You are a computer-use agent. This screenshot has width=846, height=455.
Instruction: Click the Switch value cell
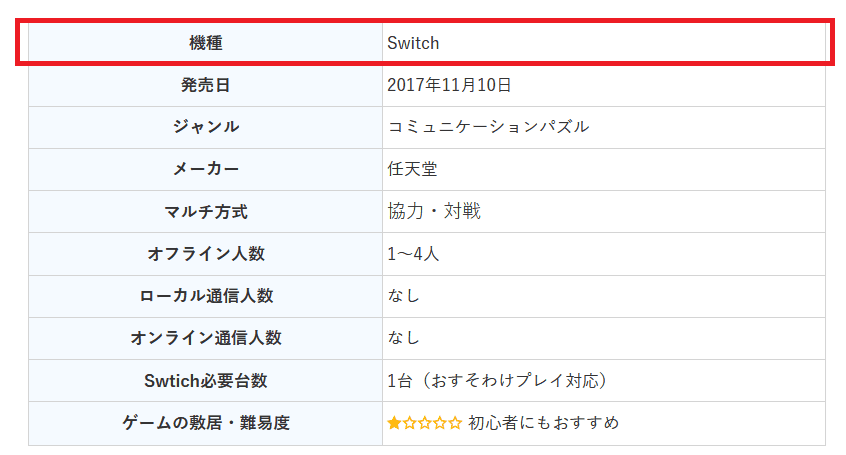(413, 43)
